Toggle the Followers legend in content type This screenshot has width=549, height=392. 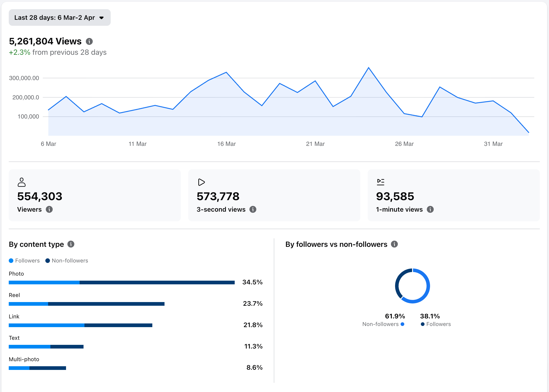click(24, 261)
